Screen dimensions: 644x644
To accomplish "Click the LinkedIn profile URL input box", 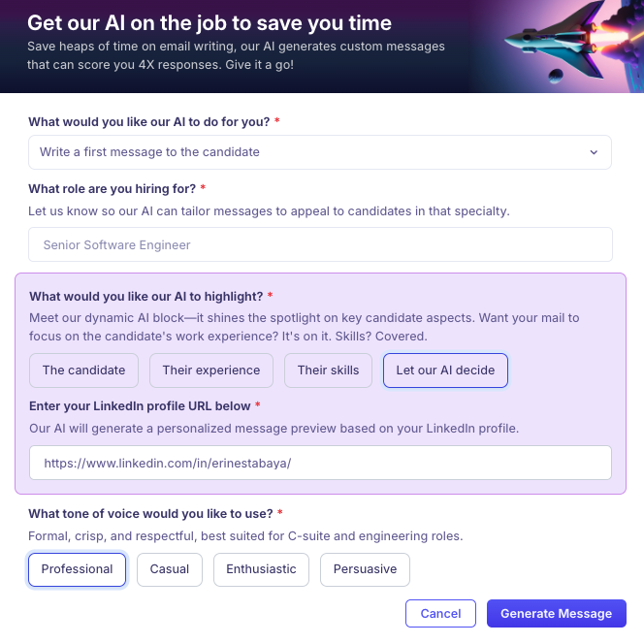I will 320,463.
